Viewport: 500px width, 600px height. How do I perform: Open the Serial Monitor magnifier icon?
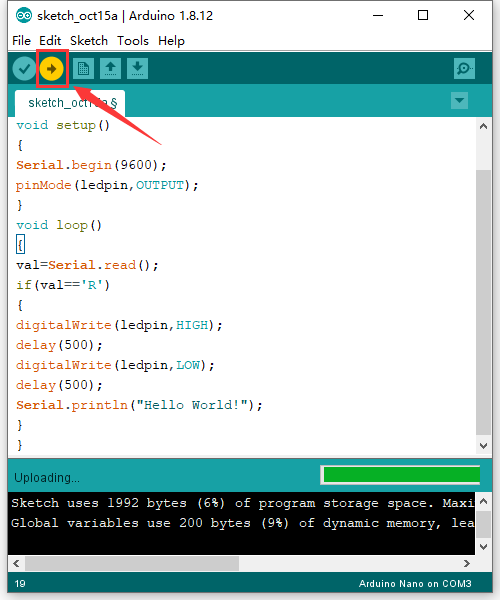pyautogui.click(x=464, y=68)
